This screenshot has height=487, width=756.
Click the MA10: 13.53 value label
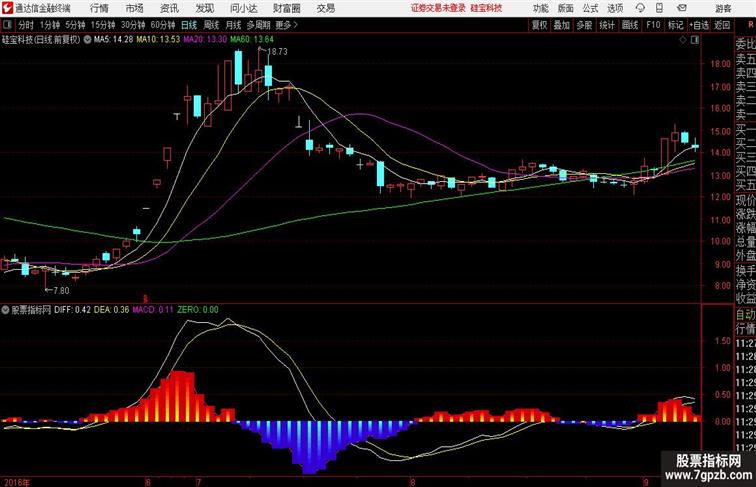click(158, 40)
